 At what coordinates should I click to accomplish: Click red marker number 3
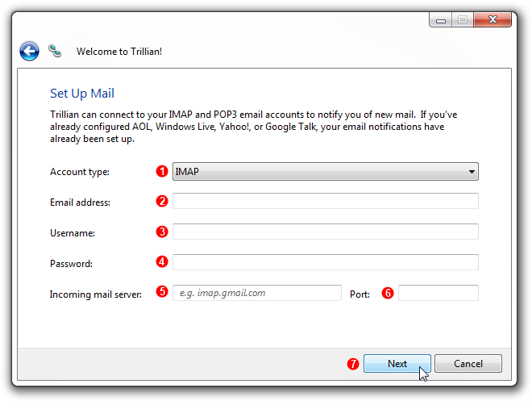point(162,232)
